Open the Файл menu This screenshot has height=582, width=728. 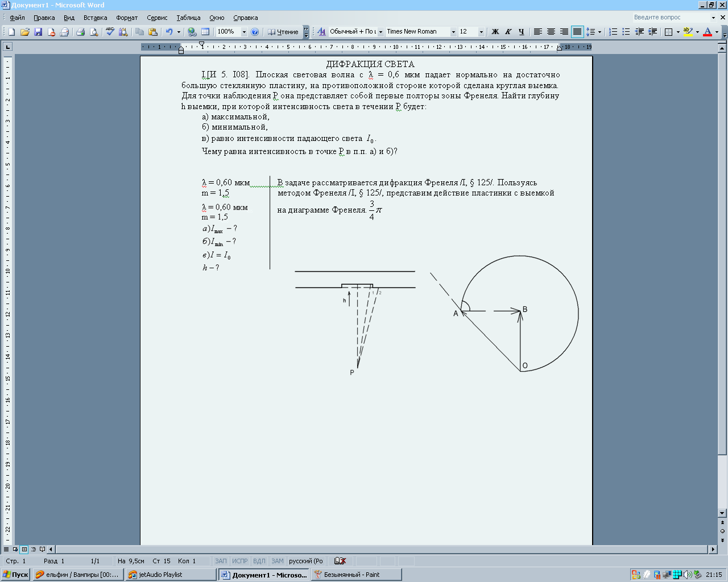point(17,18)
